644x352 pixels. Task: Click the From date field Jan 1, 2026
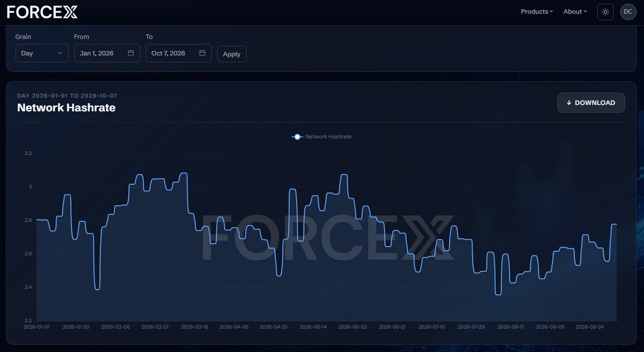107,53
